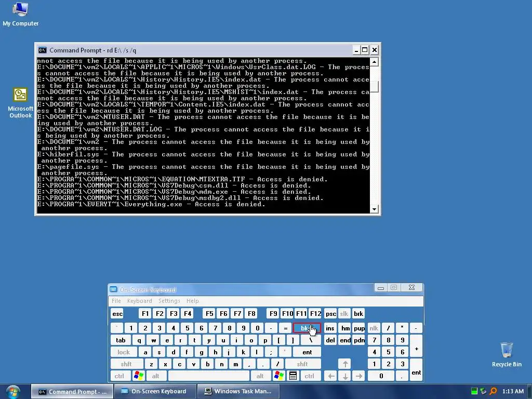The height and width of the screenshot is (399, 532).
Task: Click the numpad ent key
Action: click(416, 370)
